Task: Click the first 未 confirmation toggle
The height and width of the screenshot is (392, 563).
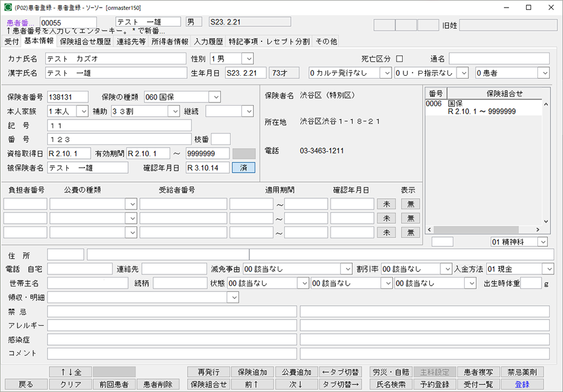Action: pos(387,203)
